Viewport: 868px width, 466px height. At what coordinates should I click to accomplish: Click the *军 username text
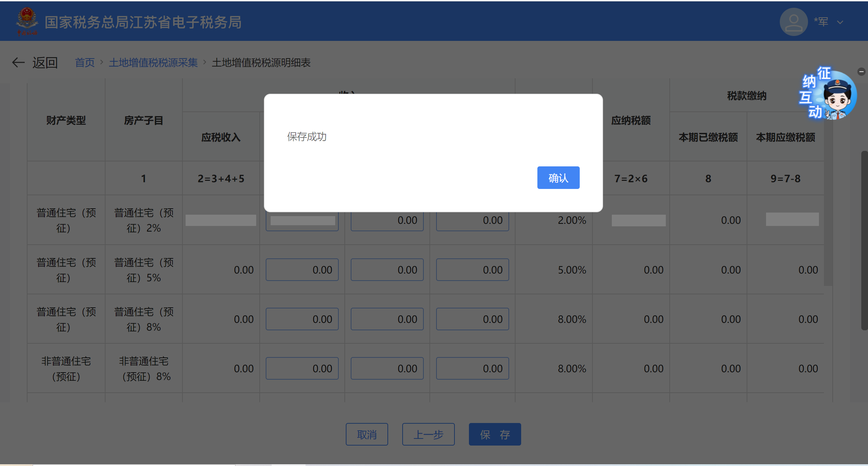(821, 22)
